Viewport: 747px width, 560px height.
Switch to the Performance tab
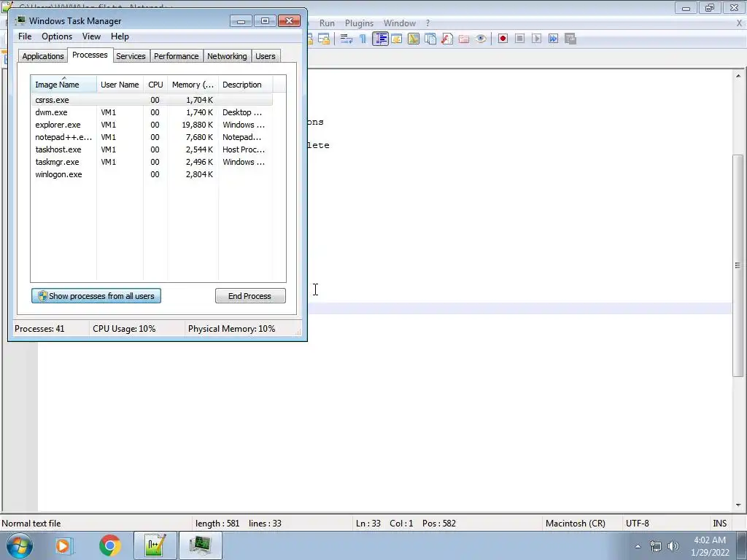[177, 56]
